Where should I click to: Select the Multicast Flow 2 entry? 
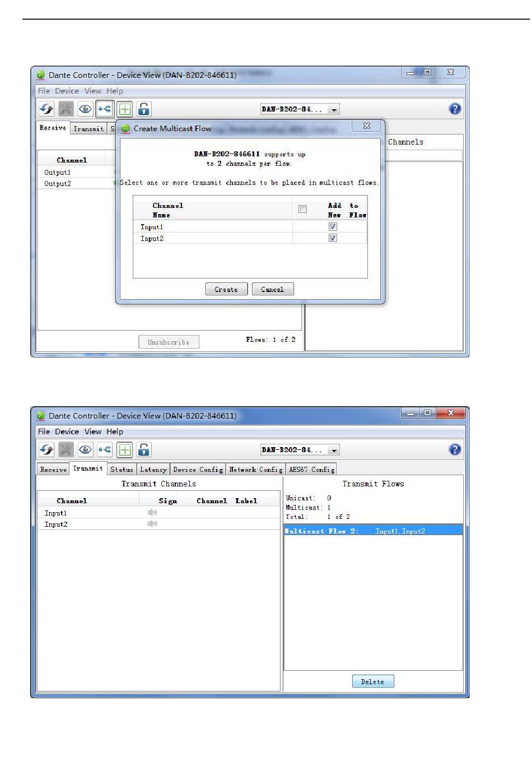(x=374, y=531)
